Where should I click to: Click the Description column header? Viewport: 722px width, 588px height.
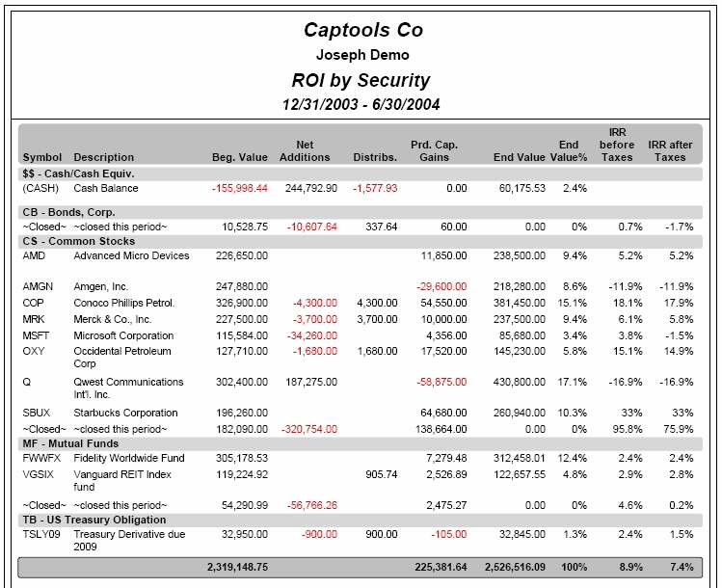[x=104, y=157]
